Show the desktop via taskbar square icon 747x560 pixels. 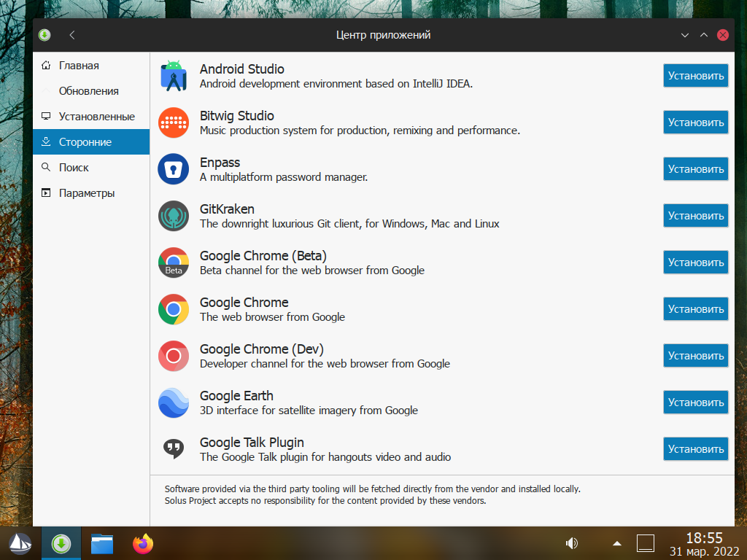click(646, 543)
